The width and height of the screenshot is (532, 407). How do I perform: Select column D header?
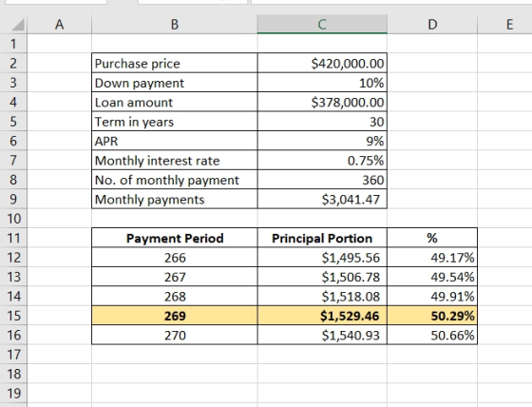point(432,25)
